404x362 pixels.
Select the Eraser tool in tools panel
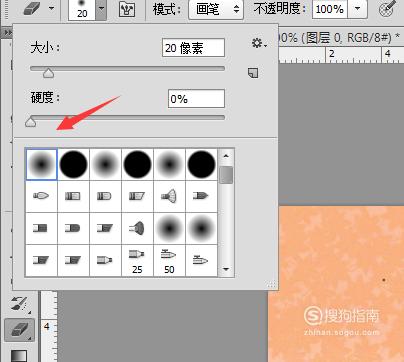[19, 329]
